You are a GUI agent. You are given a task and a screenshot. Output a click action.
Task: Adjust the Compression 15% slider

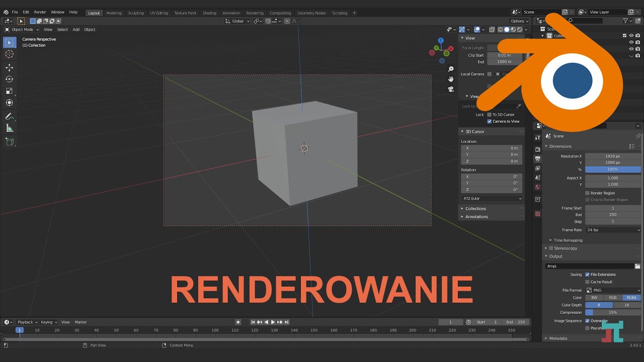(613, 312)
